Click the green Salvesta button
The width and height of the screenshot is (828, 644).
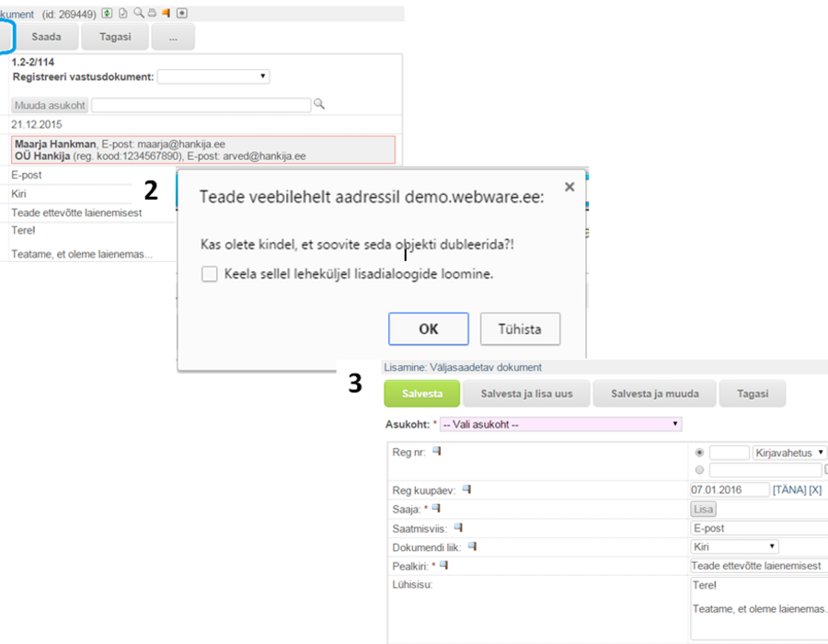tap(422, 394)
